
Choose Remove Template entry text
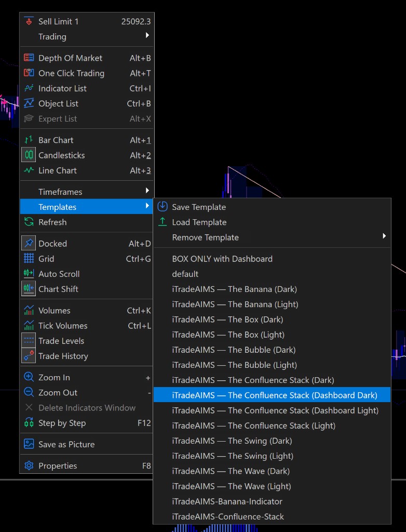click(x=205, y=237)
